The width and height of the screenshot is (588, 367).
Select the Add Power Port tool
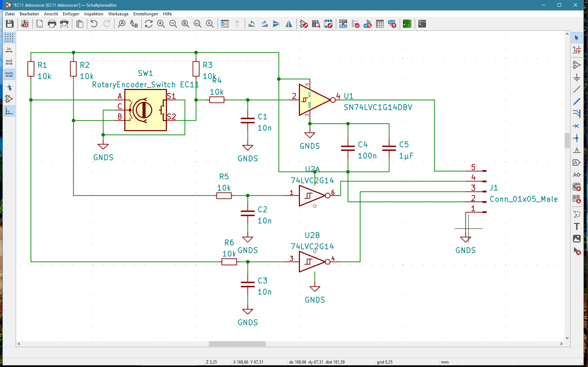point(576,77)
